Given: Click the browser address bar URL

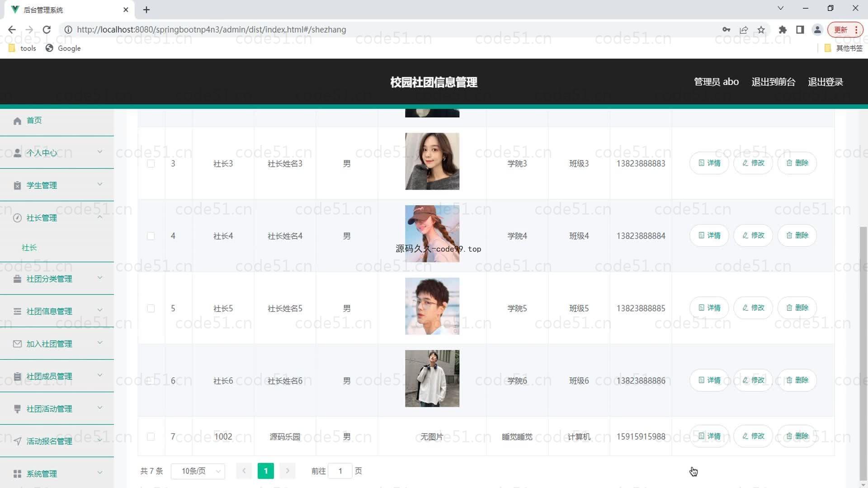Looking at the screenshot, I should [x=211, y=29].
